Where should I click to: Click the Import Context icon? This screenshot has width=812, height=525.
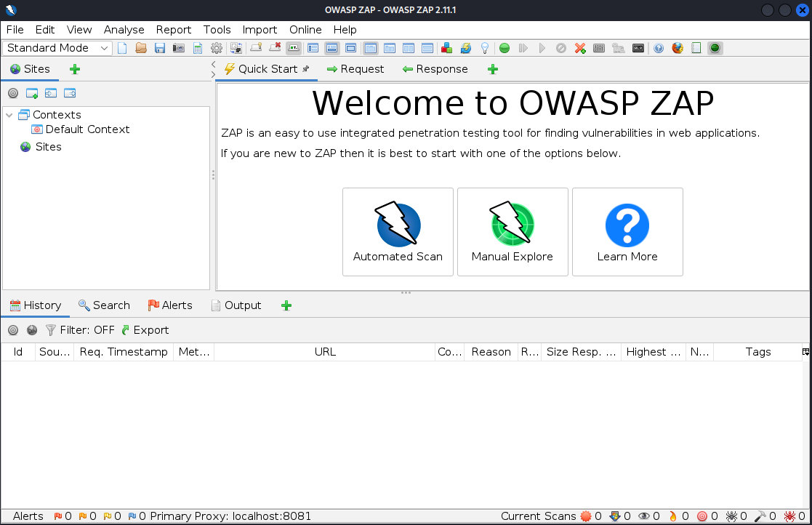51,93
